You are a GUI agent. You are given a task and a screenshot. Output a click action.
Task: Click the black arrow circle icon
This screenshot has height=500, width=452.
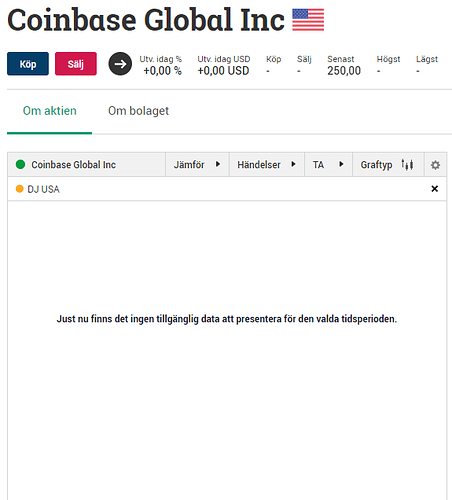(120, 64)
